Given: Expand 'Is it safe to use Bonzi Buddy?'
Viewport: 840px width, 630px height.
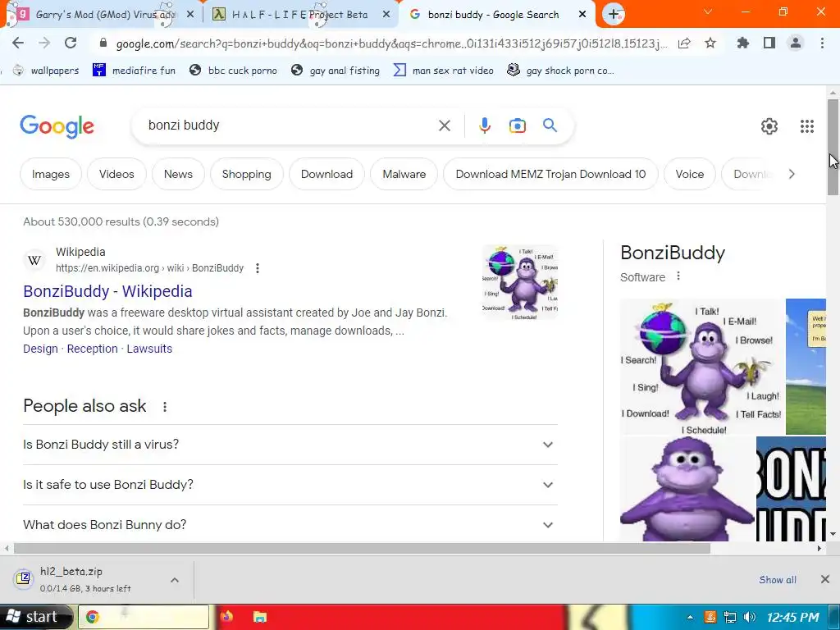Looking at the screenshot, I should [x=290, y=485].
